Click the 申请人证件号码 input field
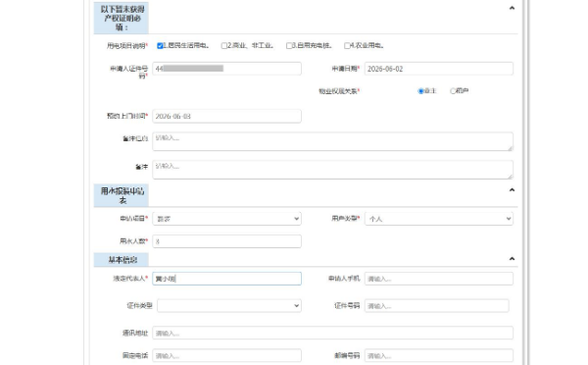This screenshot has width=588, height=365. (227, 69)
